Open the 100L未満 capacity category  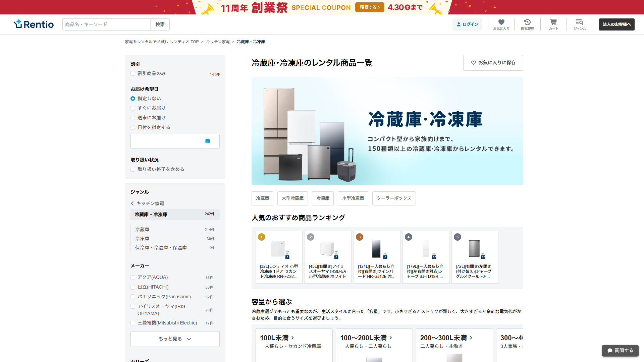(276, 338)
